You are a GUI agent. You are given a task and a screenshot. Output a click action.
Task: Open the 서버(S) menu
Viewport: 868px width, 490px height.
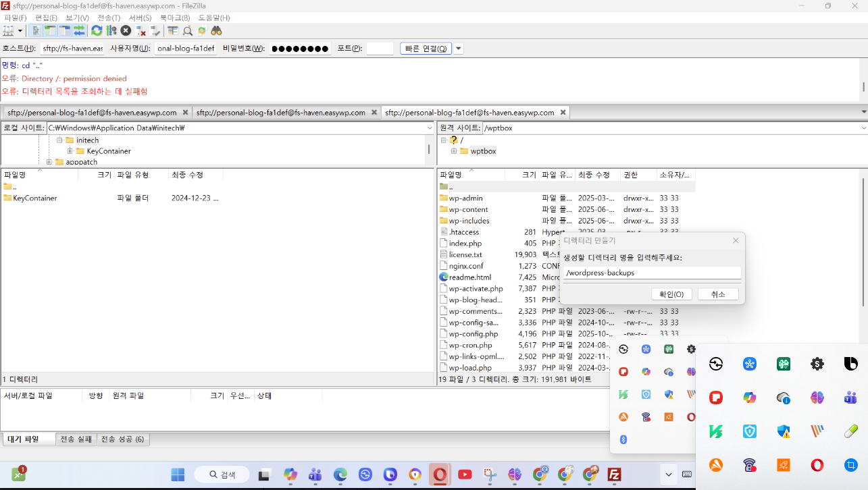140,18
